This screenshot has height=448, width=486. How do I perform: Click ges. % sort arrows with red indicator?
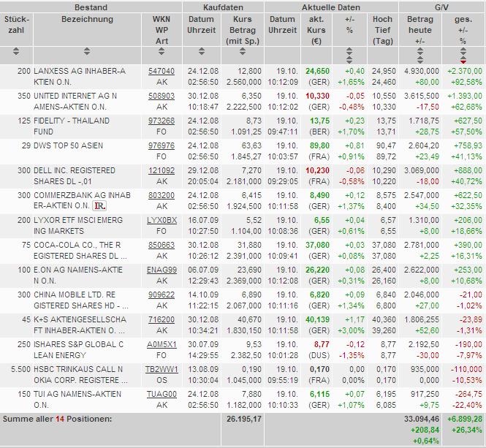(463, 59)
